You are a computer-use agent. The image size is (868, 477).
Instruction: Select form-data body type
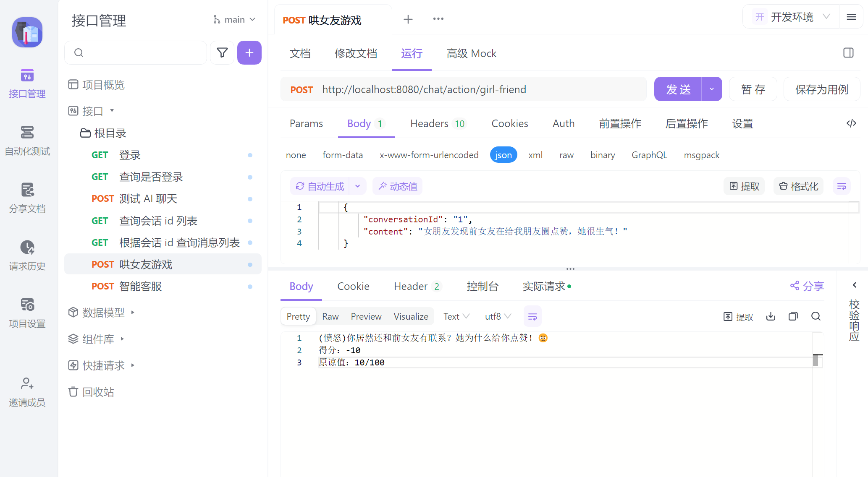pyautogui.click(x=342, y=155)
